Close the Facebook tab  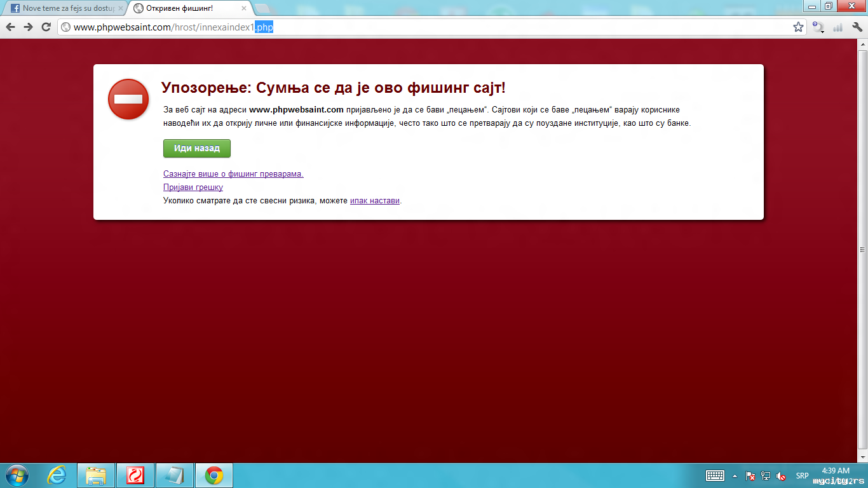coord(121,8)
